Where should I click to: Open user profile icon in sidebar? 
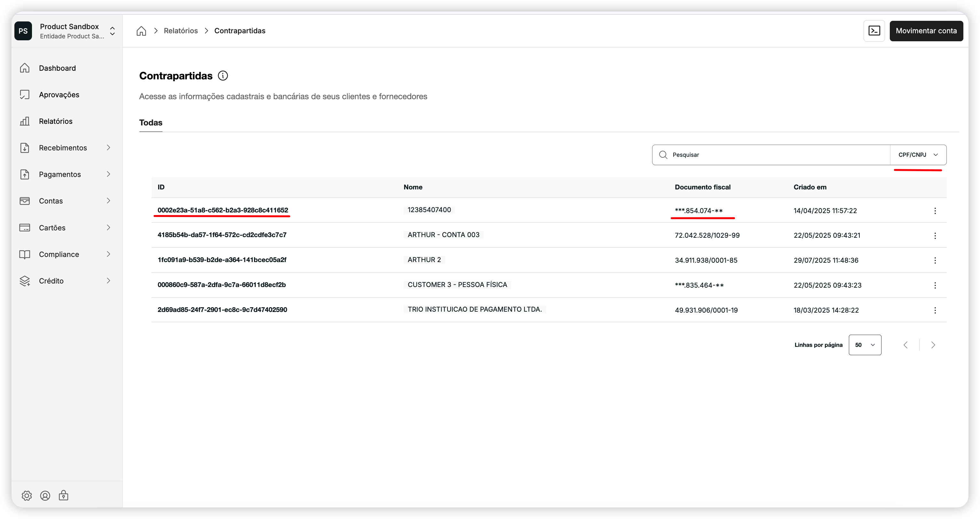45,495
